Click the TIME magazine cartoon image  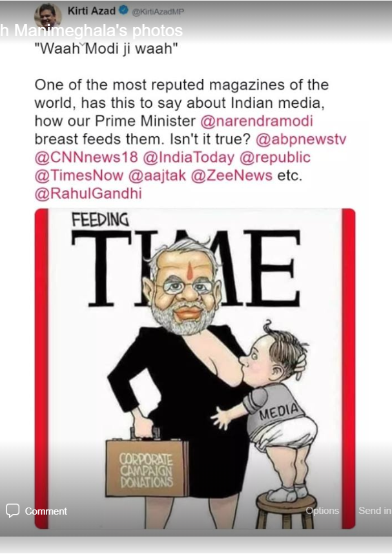tap(195, 369)
